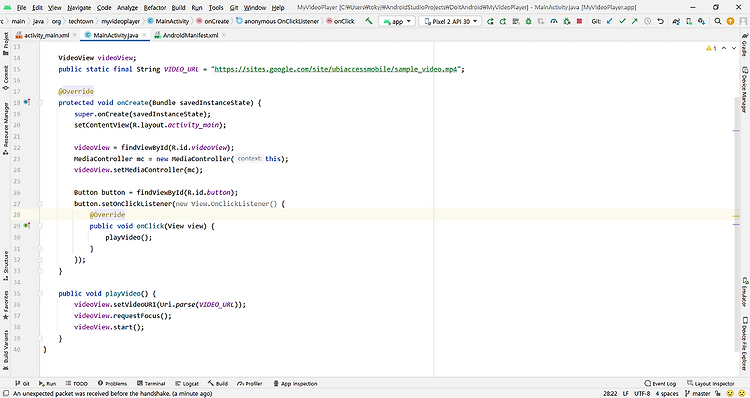Viewport: 750px width, 398px height.
Task: Click the implements gutter icon at onClick
Action: [27, 226]
